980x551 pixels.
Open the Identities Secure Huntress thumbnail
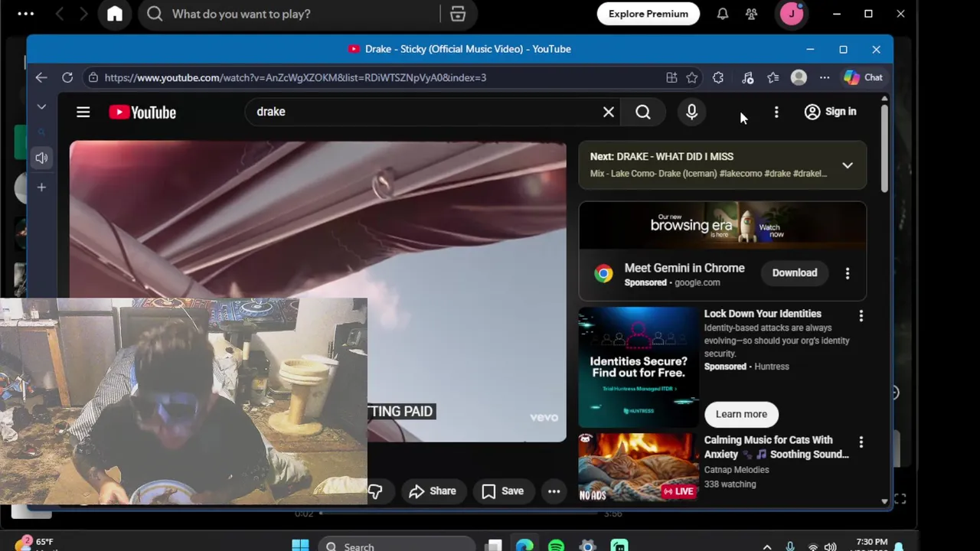[639, 367]
